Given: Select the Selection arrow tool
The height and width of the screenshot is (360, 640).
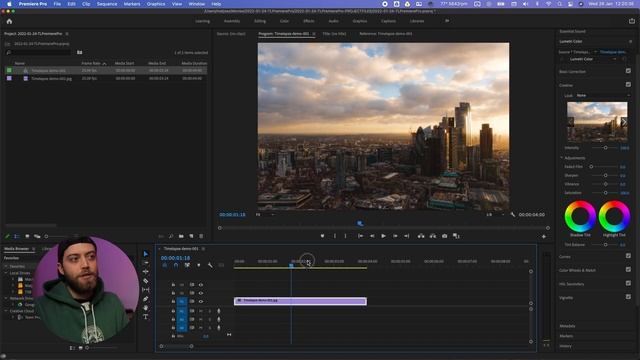Looking at the screenshot, I should click(x=146, y=254).
